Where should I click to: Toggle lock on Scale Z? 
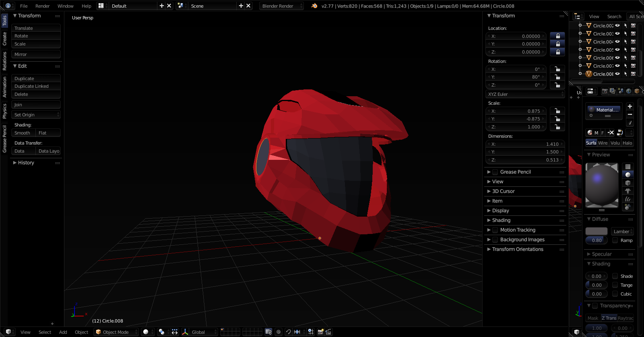click(557, 127)
